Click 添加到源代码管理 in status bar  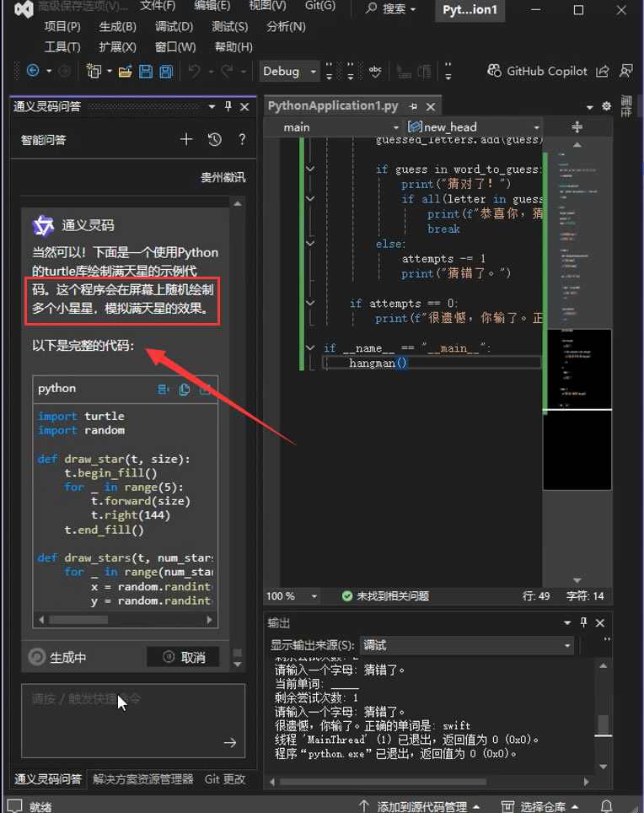420,806
